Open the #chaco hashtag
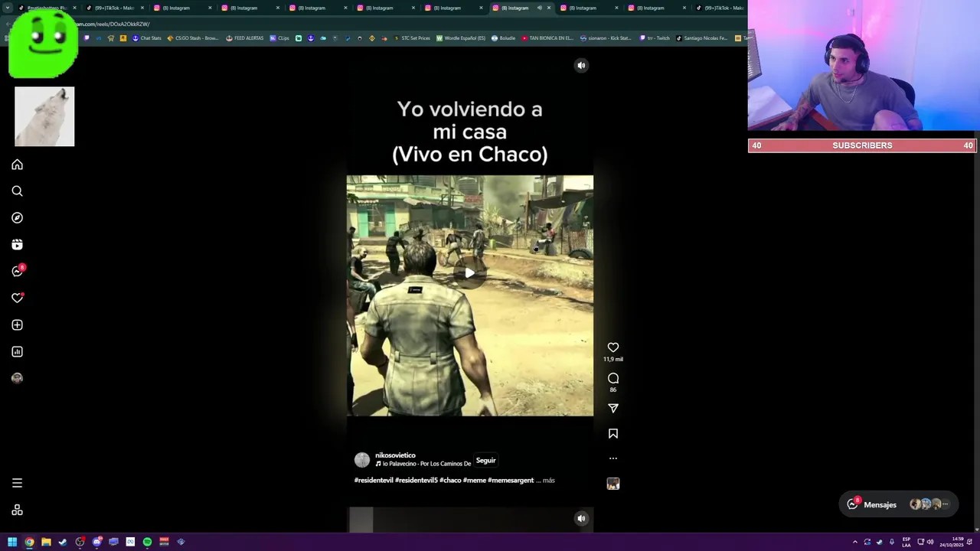The image size is (980, 551). click(x=450, y=481)
